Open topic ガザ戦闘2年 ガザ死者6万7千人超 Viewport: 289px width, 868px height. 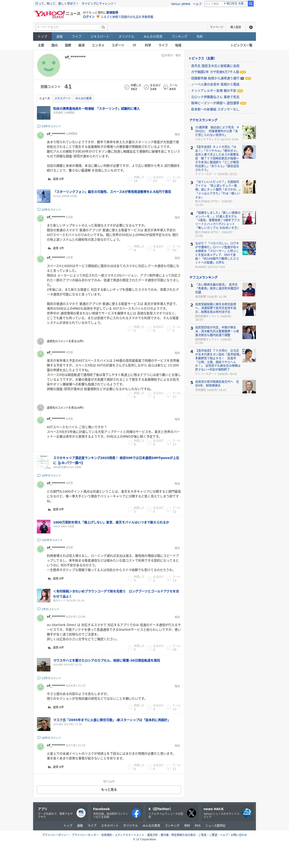[215, 72]
